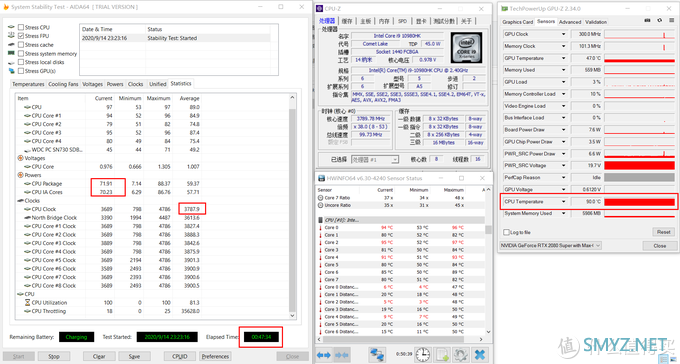Image resolution: width=680 pixels, height=364 pixels.
Task: Switch to Cooling Fans tab
Action: pyautogui.click(x=63, y=84)
